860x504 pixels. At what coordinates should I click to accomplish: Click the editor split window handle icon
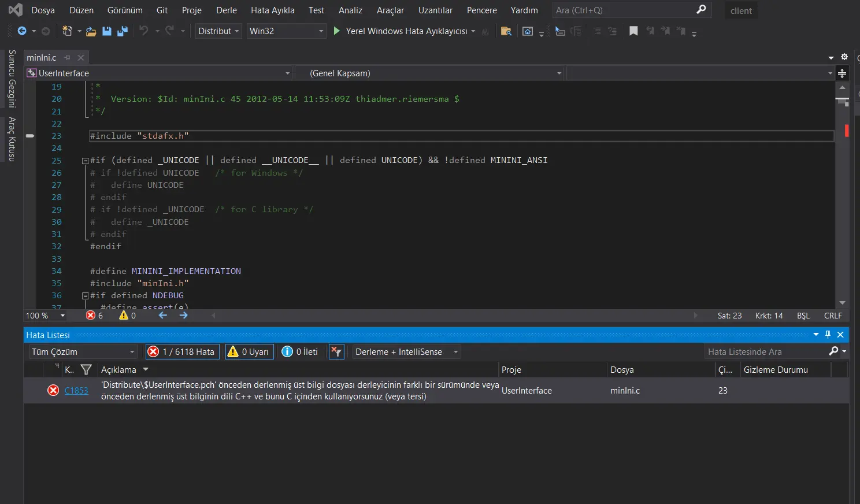click(x=842, y=73)
